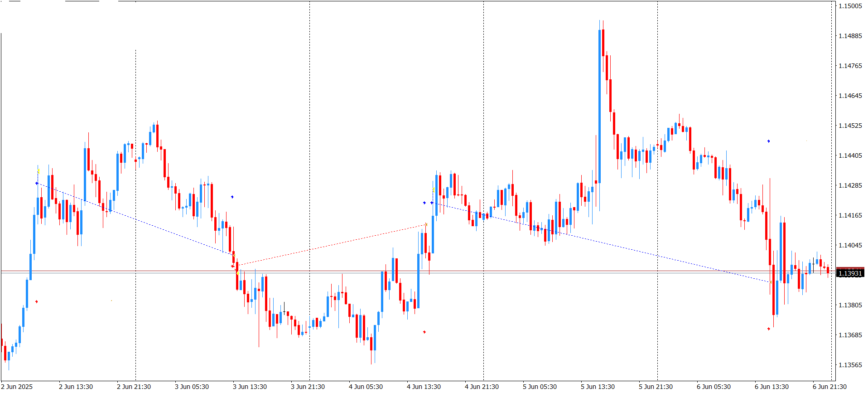Click the '6 Jun 13:30' time label
The height and width of the screenshot is (393, 868).
tap(772, 387)
